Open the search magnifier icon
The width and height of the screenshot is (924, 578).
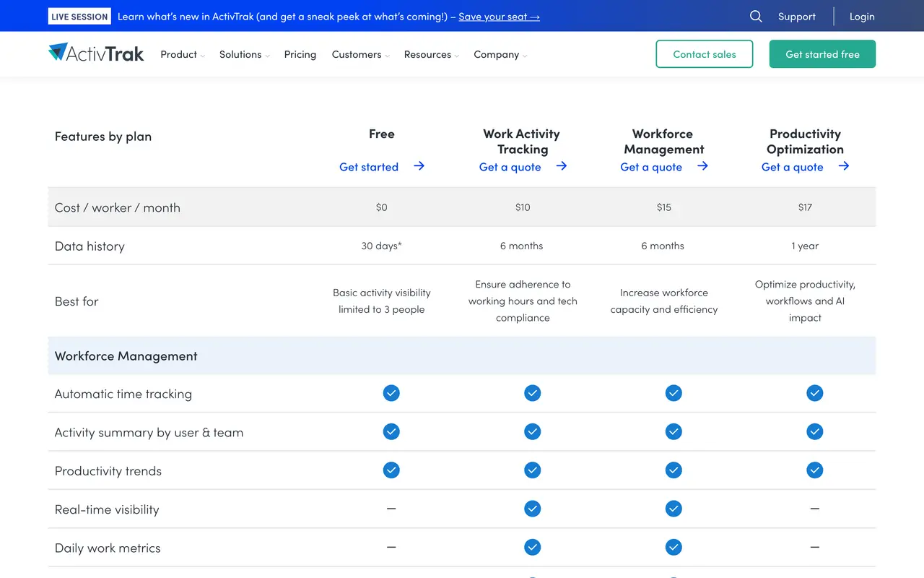click(x=756, y=16)
